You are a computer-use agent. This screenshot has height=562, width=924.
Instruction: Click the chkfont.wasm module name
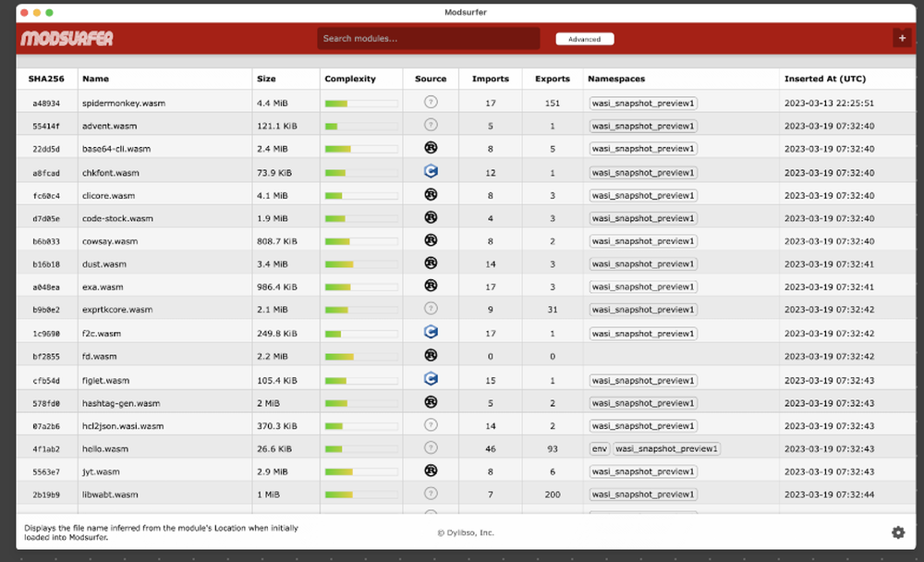(111, 173)
